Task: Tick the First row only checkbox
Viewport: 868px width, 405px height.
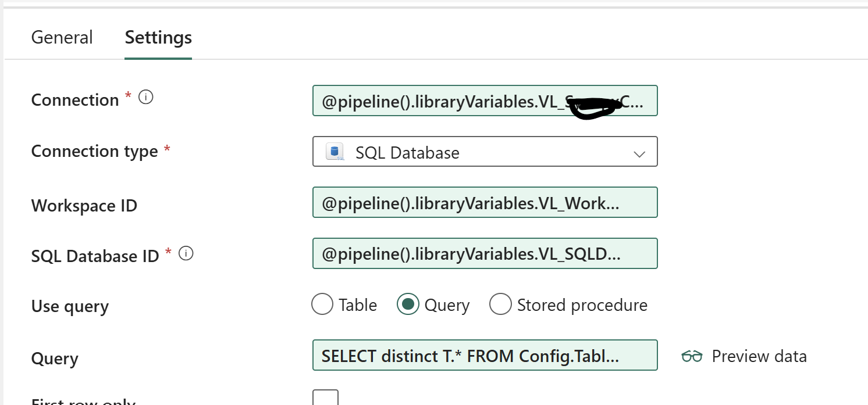Action: tap(326, 397)
